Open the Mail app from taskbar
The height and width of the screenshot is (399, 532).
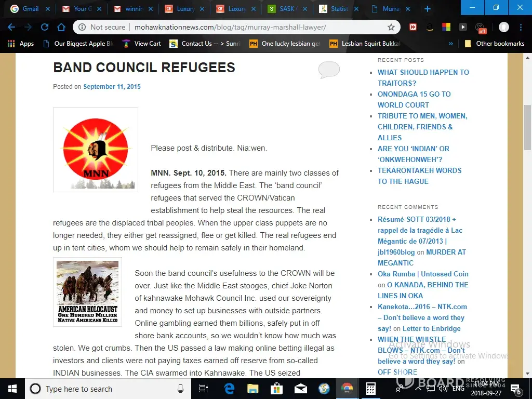point(301,389)
